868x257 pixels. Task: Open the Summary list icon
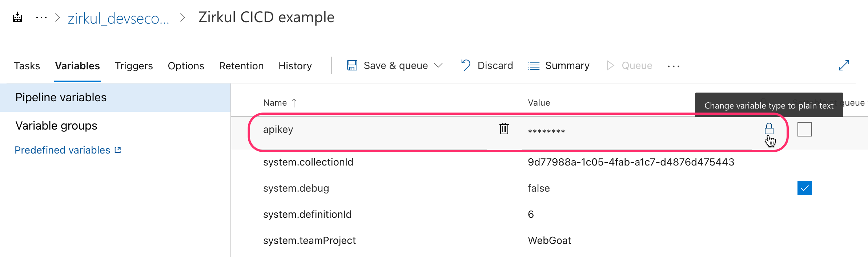[x=534, y=66]
